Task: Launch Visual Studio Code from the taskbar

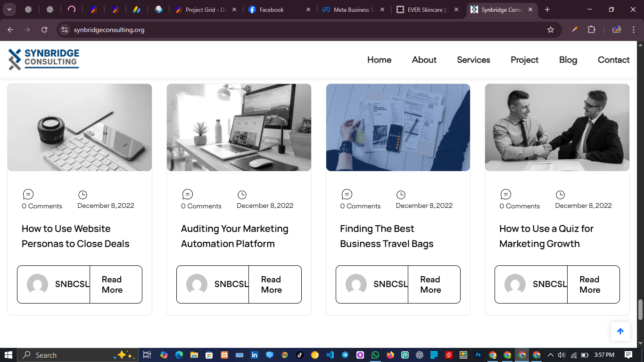Action: [330, 355]
